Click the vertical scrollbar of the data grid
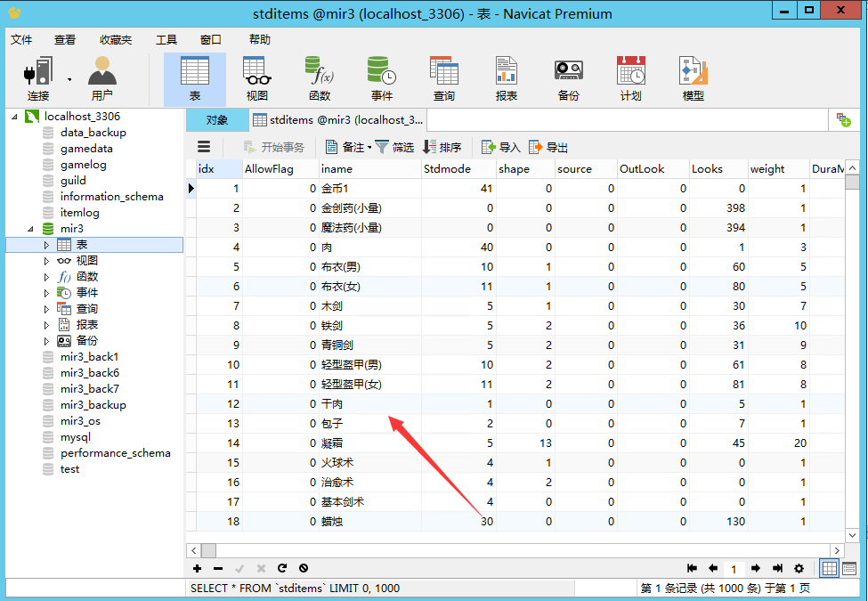The width and height of the screenshot is (868, 601). (x=852, y=356)
